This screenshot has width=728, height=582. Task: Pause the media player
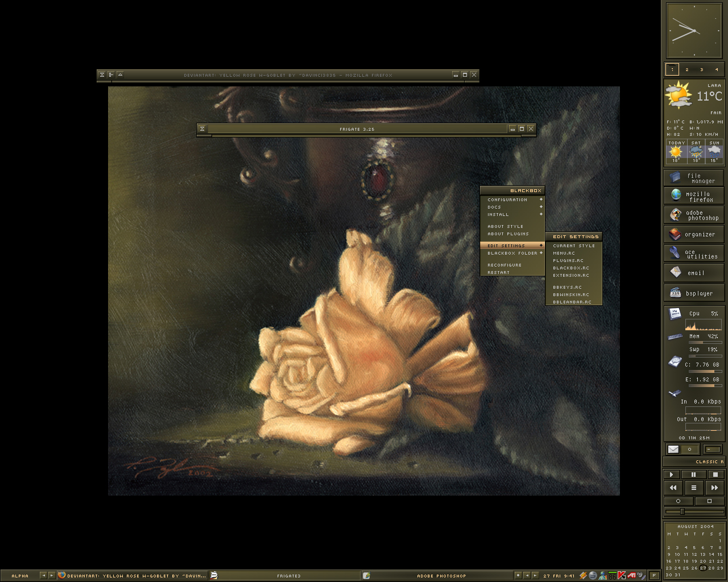(x=693, y=475)
